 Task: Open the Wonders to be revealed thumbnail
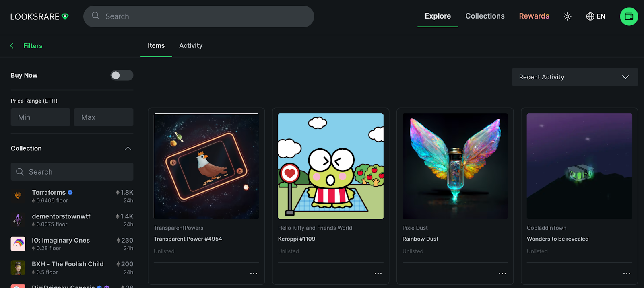[580, 166]
